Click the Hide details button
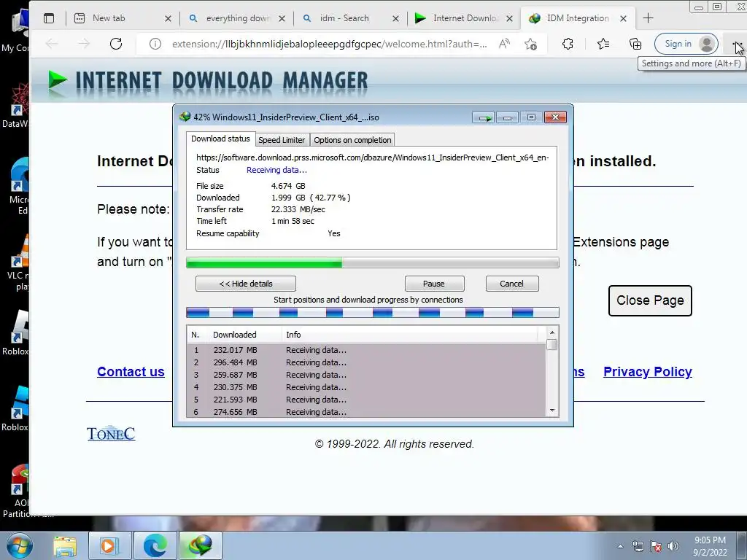 pyautogui.click(x=245, y=284)
